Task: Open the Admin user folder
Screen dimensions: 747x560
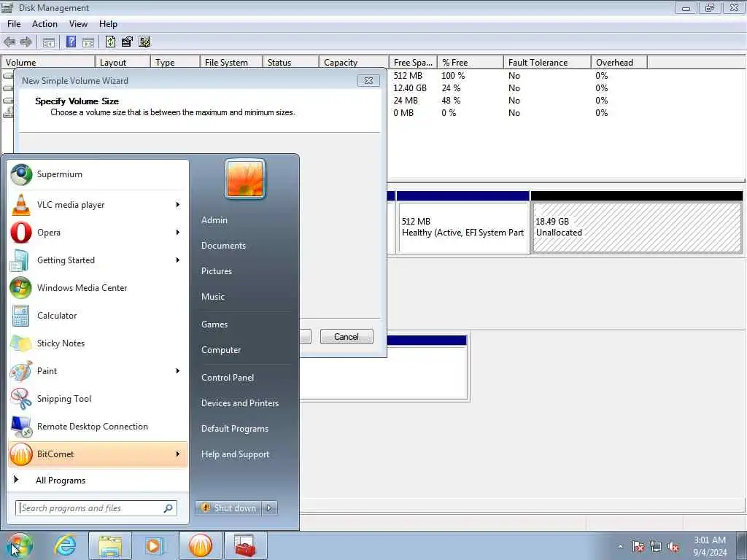Action: (214, 220)
